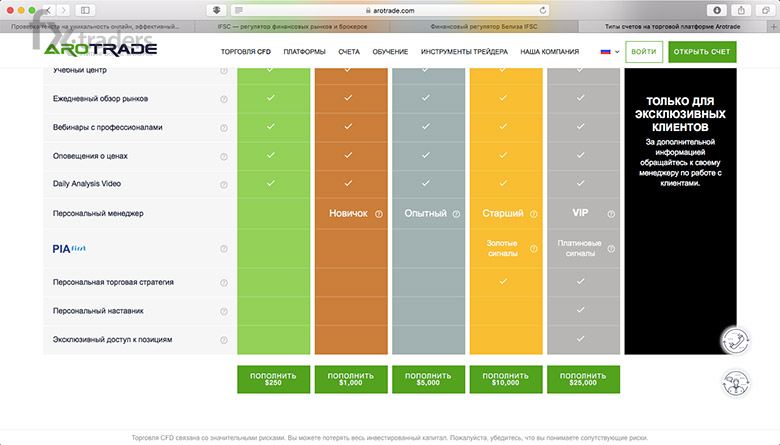The image size is (780, 445).
Task: Open НАША КОМПАНИЯ menu
Action: 550,51
